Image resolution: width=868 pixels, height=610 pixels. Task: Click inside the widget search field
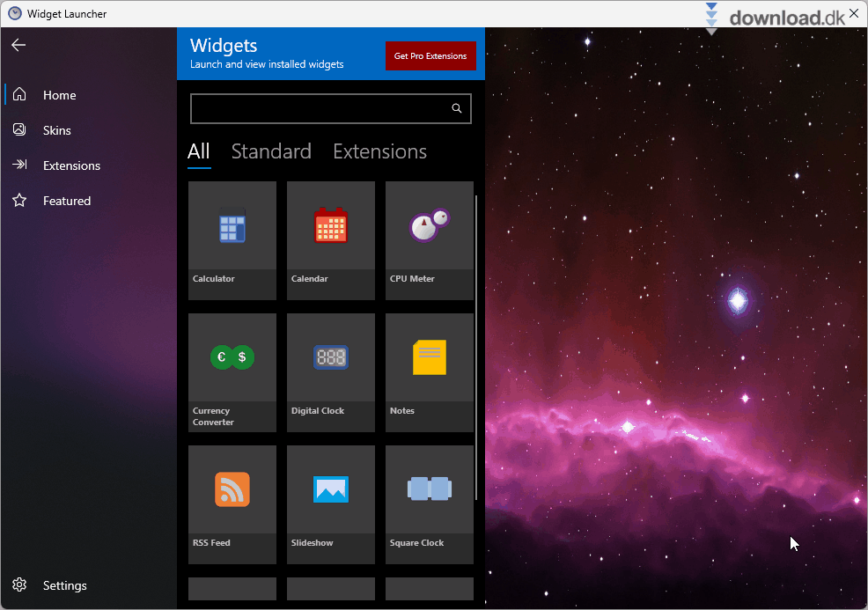click(x=317, y=107)
